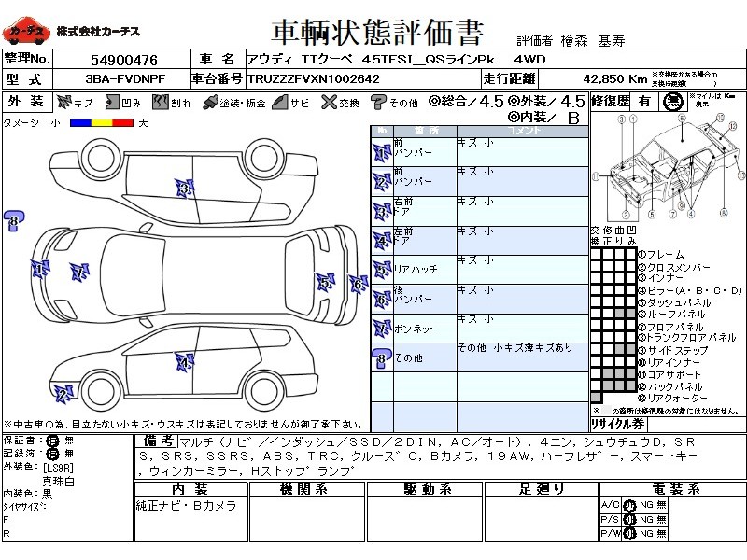Click the 内装 column header
The height and width of the screenshot is (560, 747).
(188, 488)
